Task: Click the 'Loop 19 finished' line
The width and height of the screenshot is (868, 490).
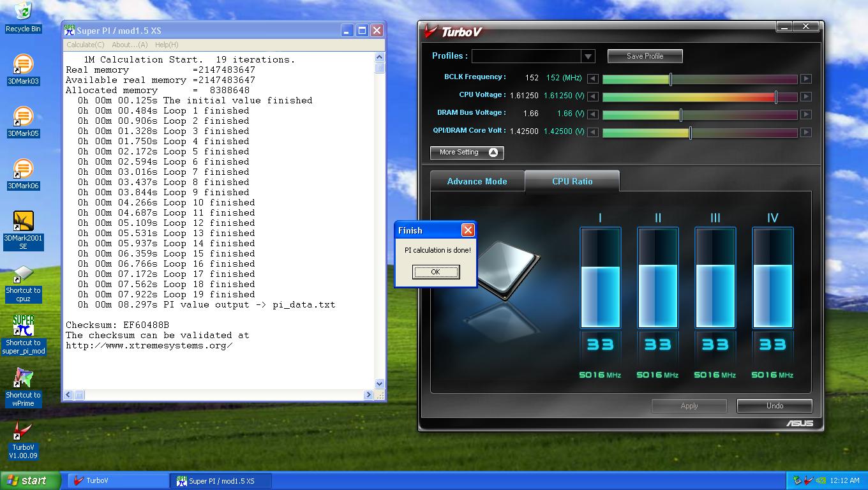Action: pyautogui.click(x=166, y=294)
